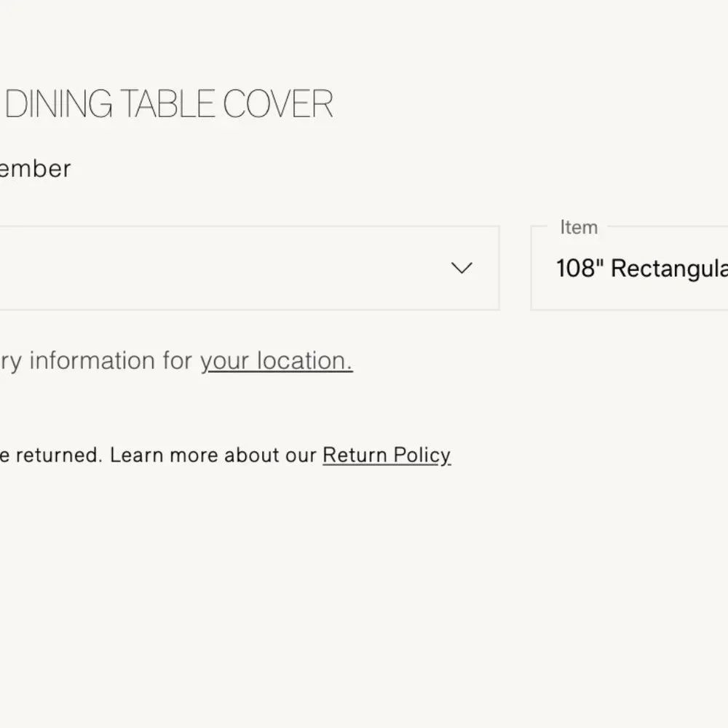Viewport: 728px width, 728px height.
Task: Open the Item dropdown showing 108" Rectangular
Action: coord(630,268)
